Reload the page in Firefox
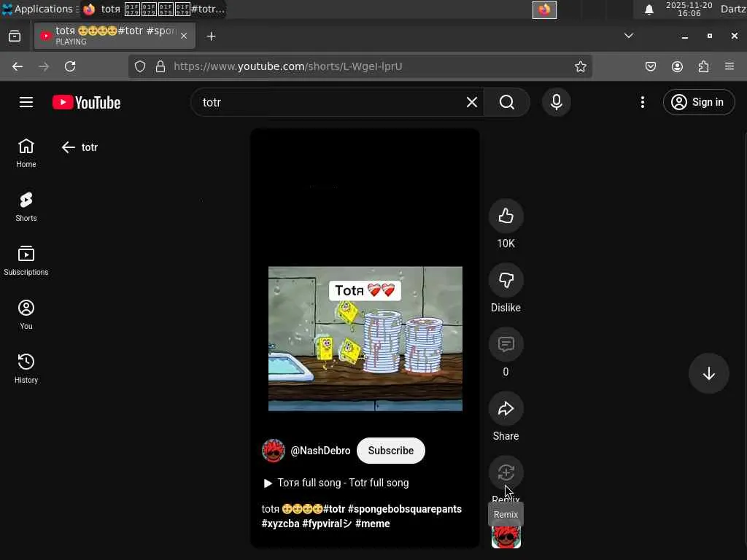 point(70,66)
